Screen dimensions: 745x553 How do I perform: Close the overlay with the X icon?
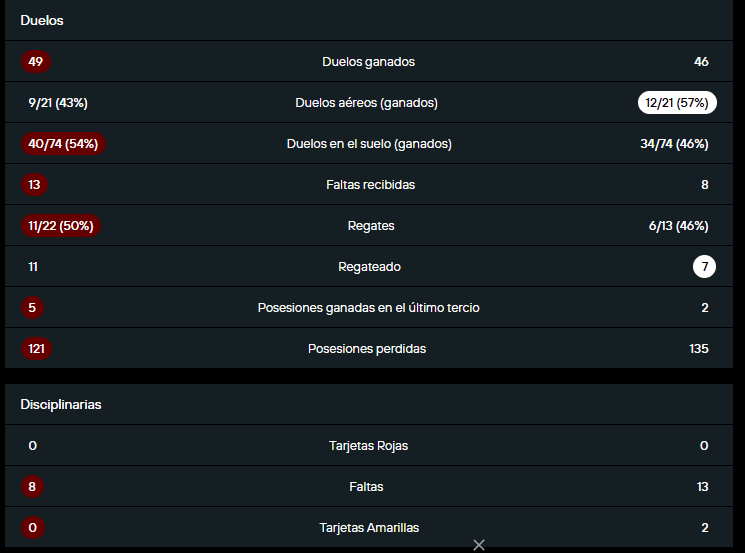click(479, 544)
